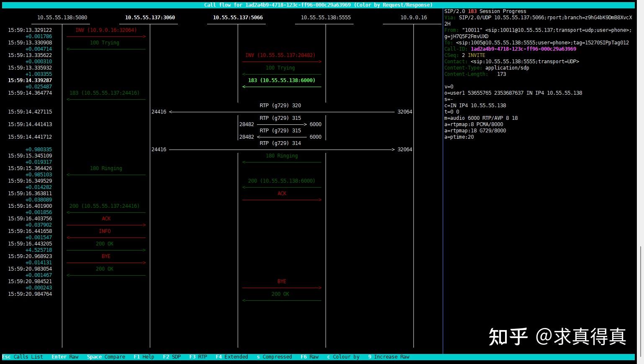Screen dimensions: 644x364
Task: Click the Esc Calls List shortcut
Action: point(23,357)
